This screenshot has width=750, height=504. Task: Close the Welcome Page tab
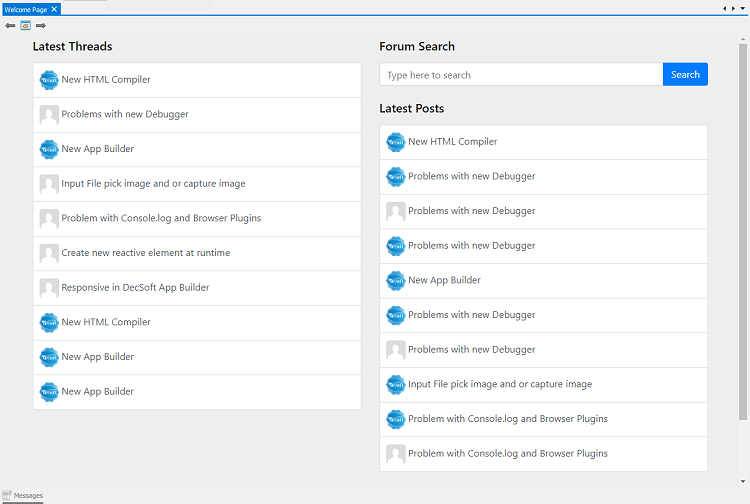[x=55, y=9]
